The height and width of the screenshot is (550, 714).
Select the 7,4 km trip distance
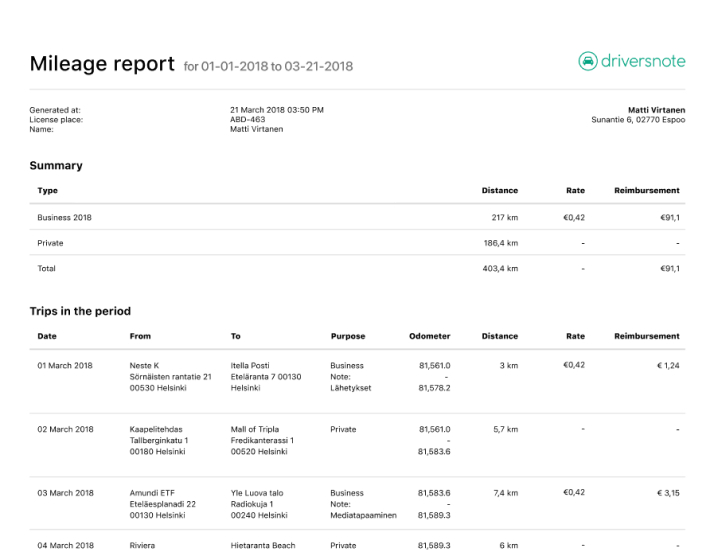(505, 493)
